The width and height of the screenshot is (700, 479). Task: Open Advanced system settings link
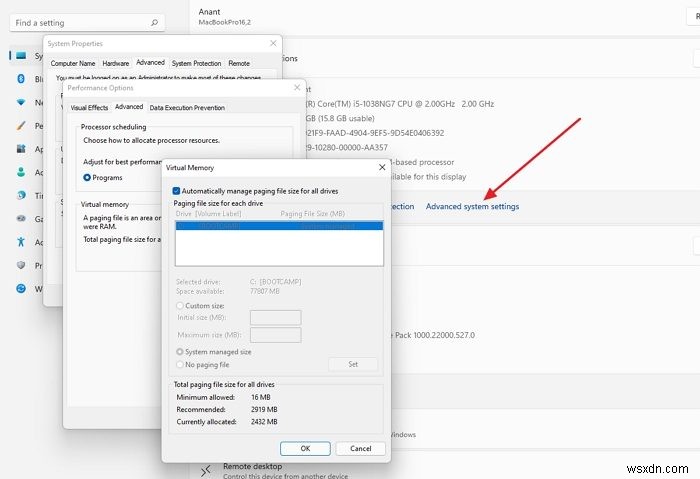pyautogui.click(x=472, y=207)
